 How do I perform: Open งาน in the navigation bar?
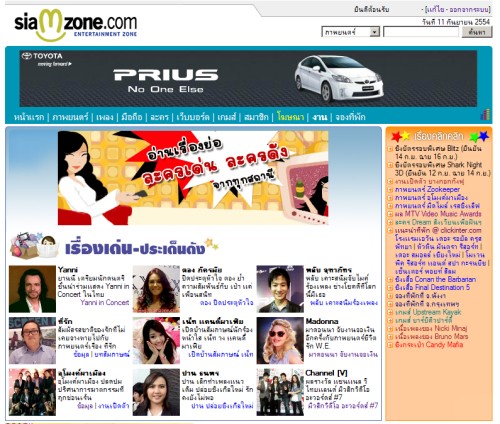(x=320, y=117)
